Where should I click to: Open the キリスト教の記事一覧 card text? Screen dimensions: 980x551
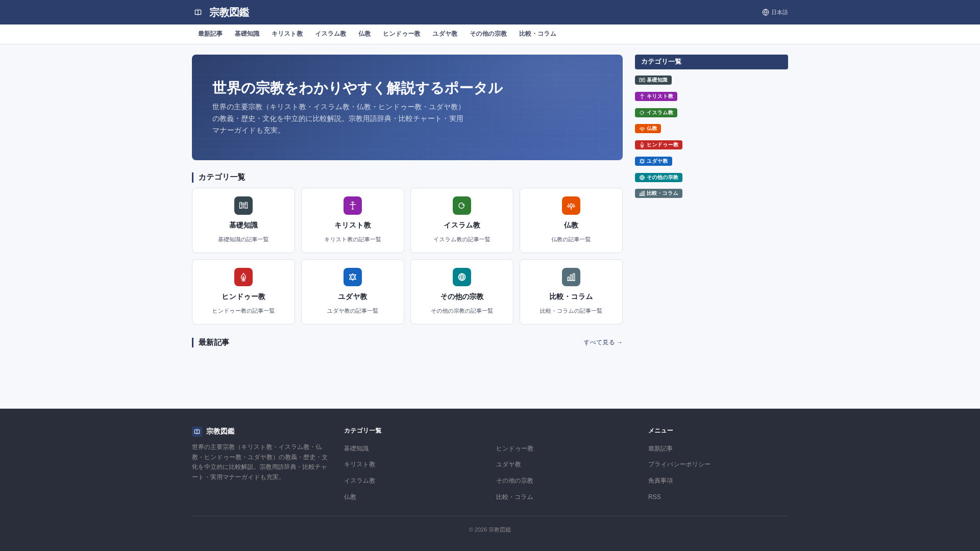353,239
